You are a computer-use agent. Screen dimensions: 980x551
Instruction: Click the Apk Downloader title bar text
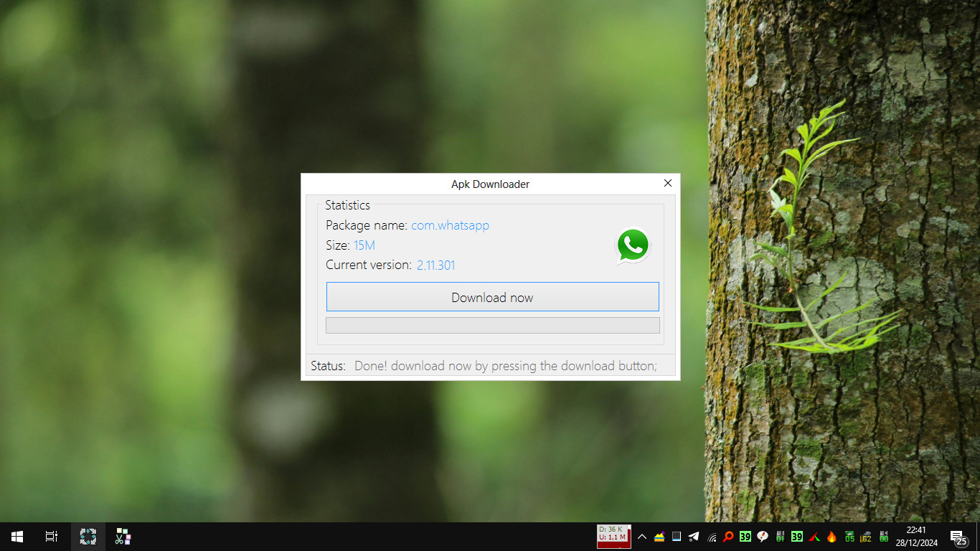491,184
